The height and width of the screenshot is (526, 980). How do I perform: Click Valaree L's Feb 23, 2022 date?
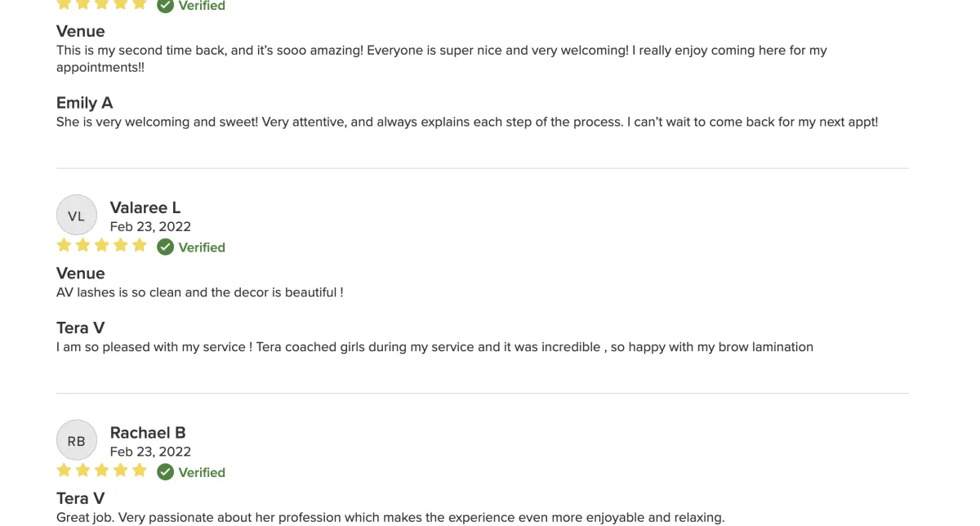(x=150, y=226)
